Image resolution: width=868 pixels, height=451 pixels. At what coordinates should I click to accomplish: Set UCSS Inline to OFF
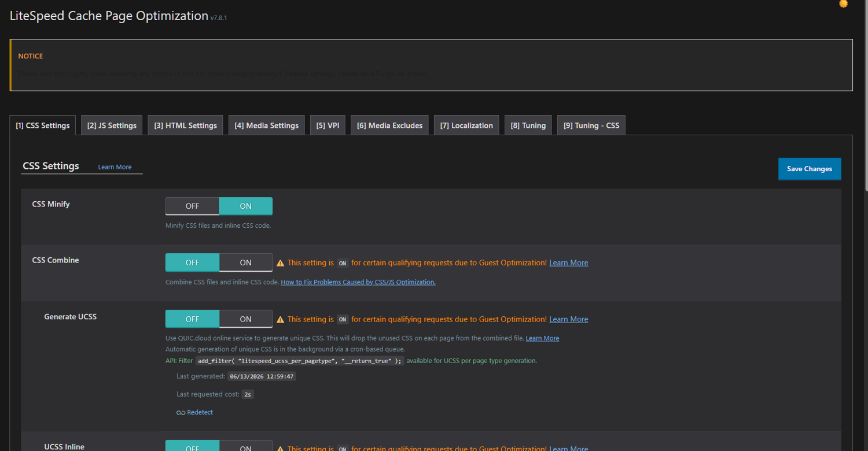pos(192,446)
